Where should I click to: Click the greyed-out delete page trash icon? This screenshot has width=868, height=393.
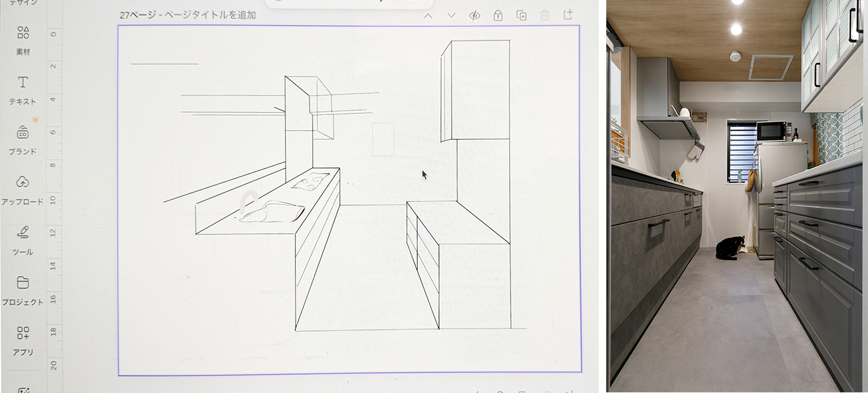tap(545, 16)
